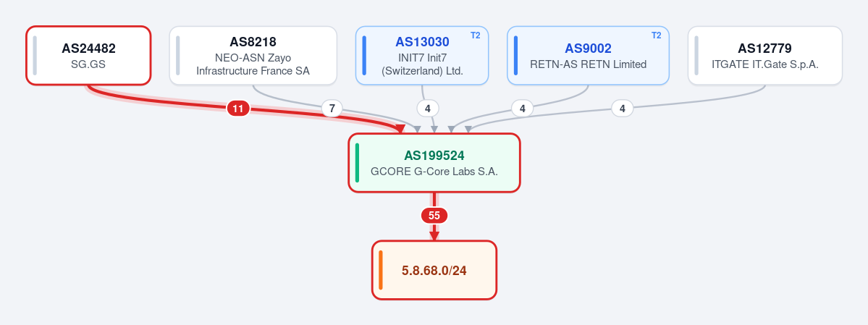The image size is (868, 325).
Task: Click the red 55 edge count badge
Action: tap(434, 216)
